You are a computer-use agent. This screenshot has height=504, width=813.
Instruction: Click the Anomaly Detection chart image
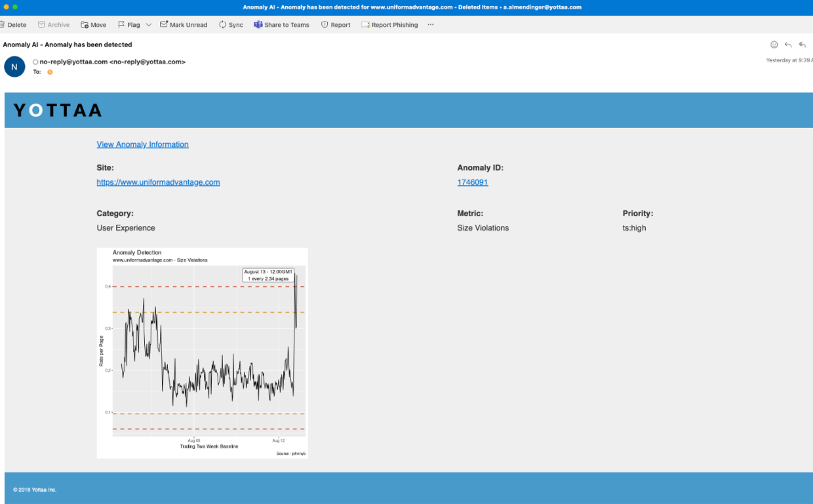coord(202,353)
